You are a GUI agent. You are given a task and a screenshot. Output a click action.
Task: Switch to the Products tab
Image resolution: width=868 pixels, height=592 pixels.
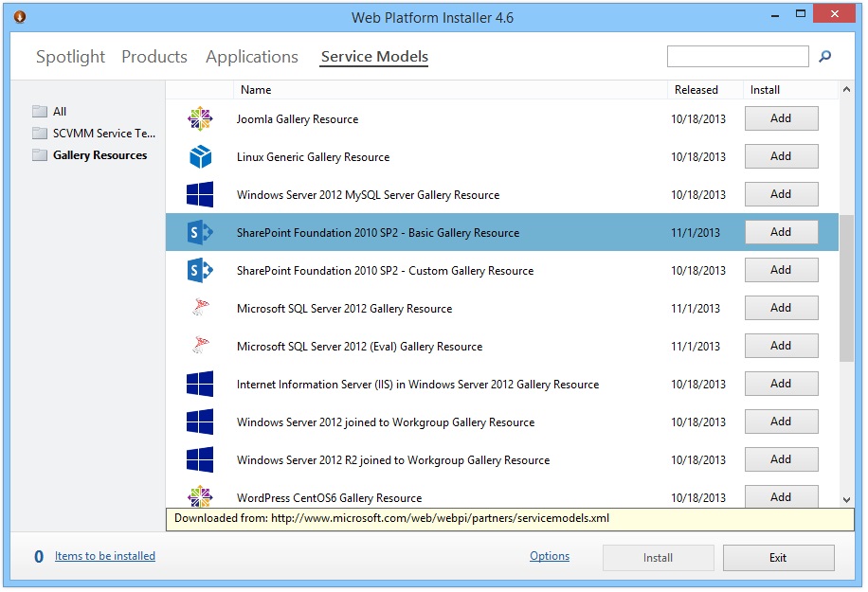point(154,57)
